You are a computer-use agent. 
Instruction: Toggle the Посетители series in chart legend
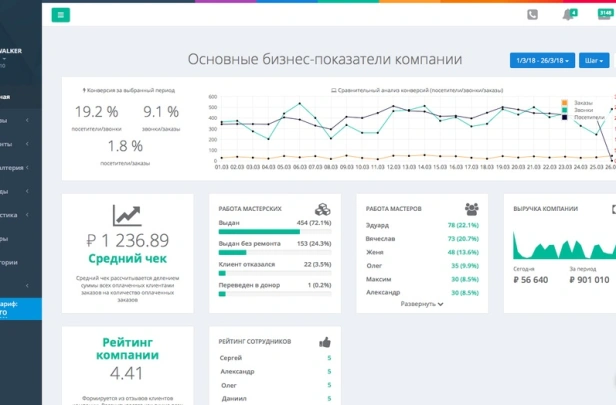click(586, 117)
